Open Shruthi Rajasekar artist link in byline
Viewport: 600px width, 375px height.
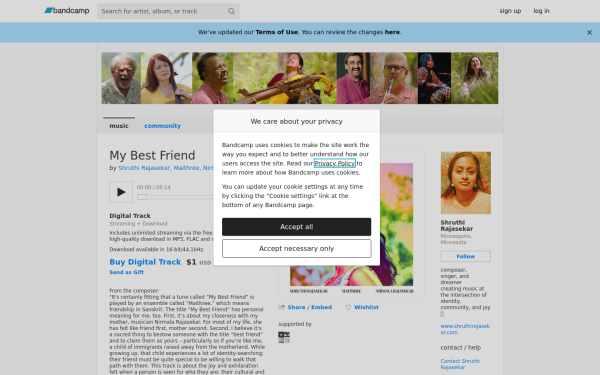[144, 168]
